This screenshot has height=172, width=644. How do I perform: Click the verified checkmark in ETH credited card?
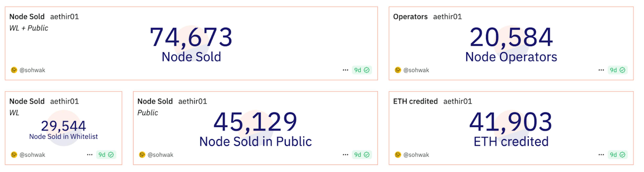pyautogui.click(x=622, y=155)
